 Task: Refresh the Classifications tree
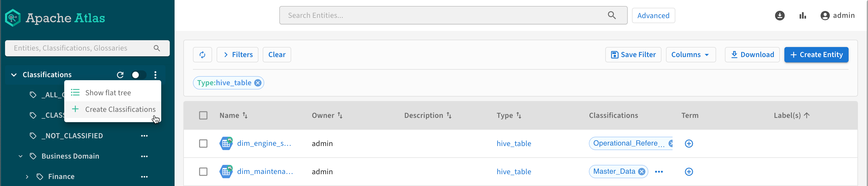pos(120,75)
